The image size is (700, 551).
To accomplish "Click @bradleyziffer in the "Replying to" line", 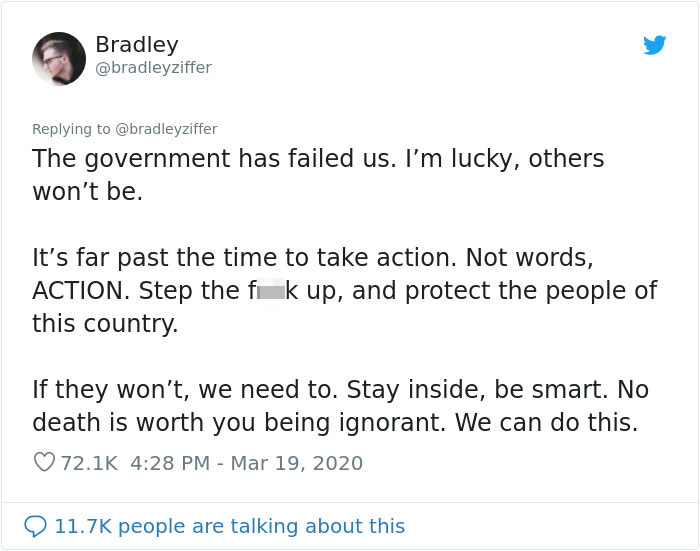I will click(x=166, y=129).
